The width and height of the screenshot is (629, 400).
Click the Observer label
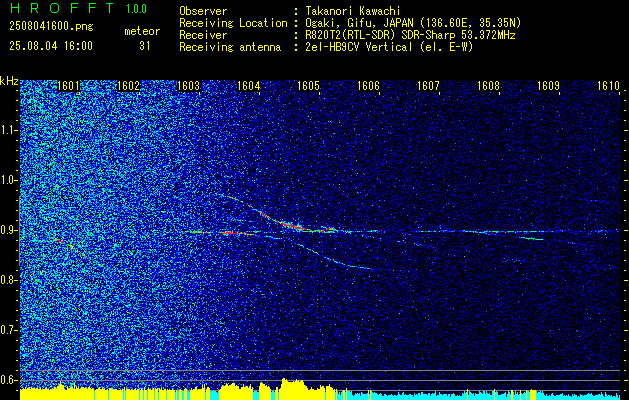[x=203, y=11]
